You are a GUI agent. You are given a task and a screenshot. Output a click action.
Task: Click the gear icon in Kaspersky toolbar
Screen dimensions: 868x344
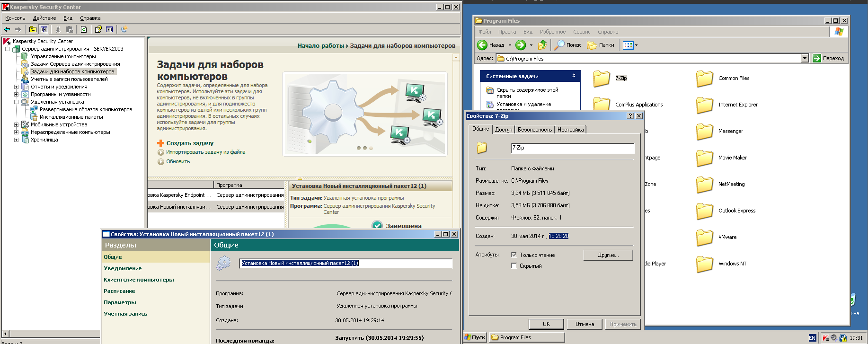coord(124,29)
